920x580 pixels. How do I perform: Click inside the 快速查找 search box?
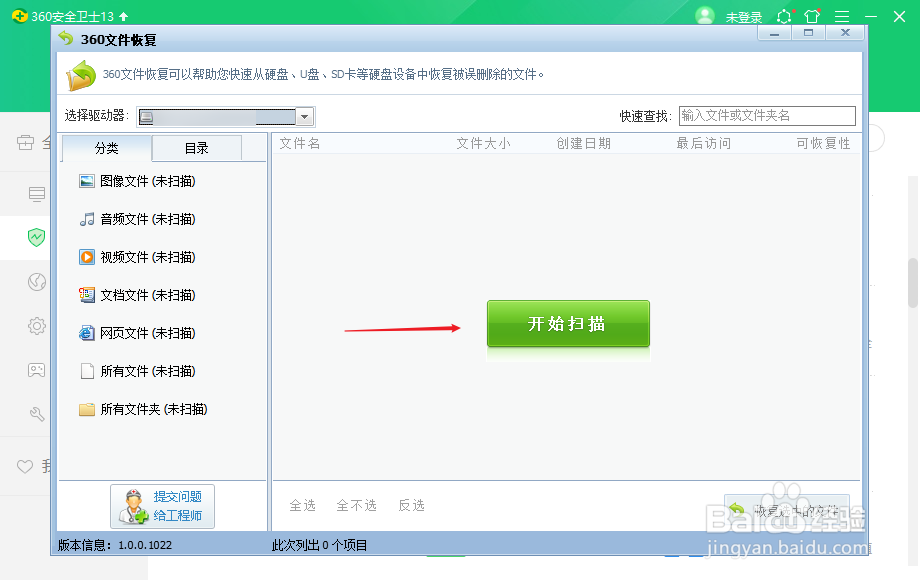click(x=765, y=115)
